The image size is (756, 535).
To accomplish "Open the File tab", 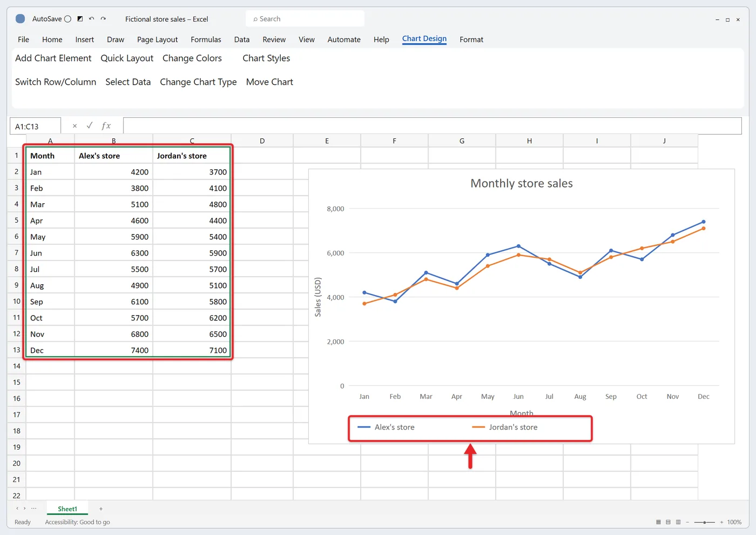I will point(23,39).
